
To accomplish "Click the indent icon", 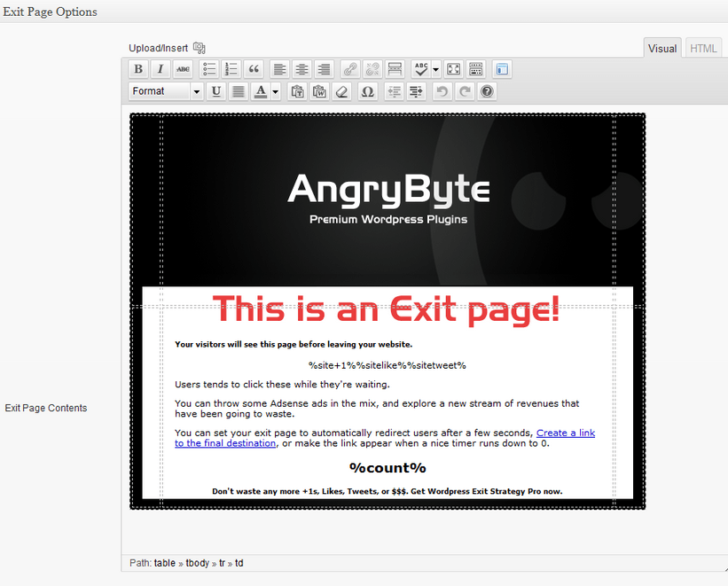I will coord(417,91).
